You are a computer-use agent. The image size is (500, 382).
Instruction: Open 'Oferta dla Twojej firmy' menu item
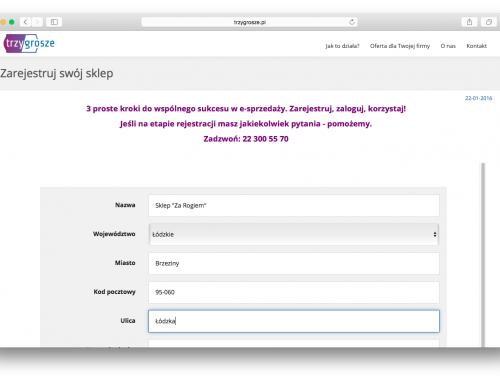click(x=400, y=46)
